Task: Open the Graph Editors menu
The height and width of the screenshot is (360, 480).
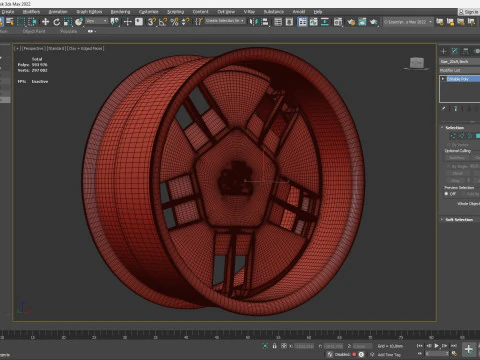Action: click(89, 12)
